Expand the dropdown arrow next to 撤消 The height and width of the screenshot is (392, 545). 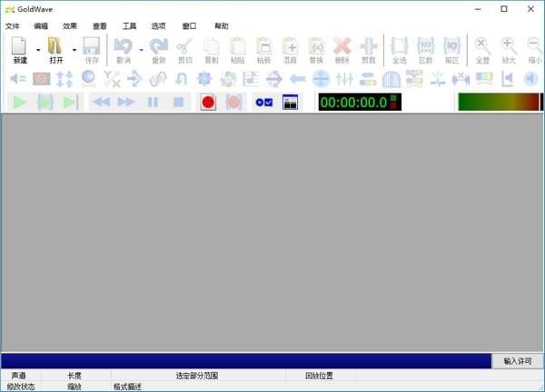[141, 51]
